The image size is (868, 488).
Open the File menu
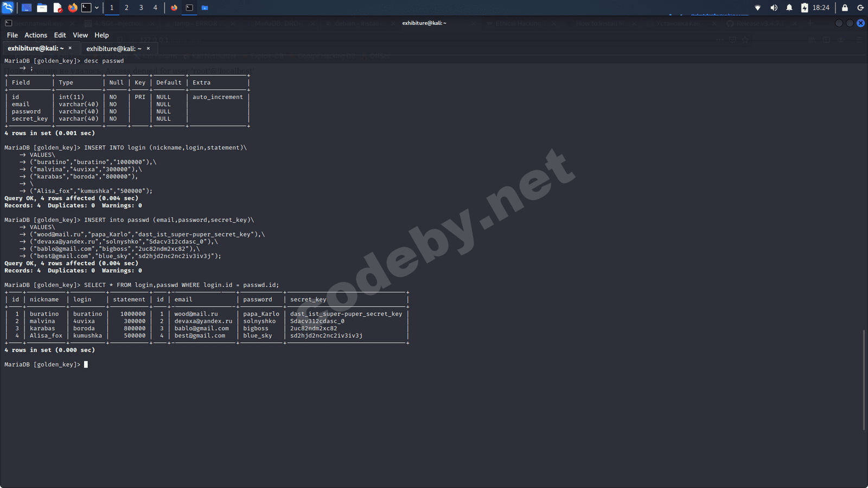point(12,35)
